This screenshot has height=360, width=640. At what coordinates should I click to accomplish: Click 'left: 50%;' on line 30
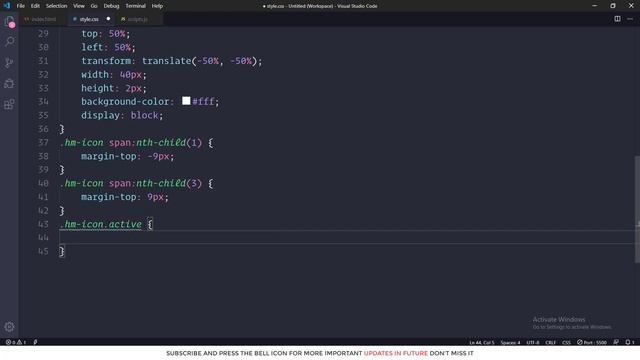tap(108, 47)
